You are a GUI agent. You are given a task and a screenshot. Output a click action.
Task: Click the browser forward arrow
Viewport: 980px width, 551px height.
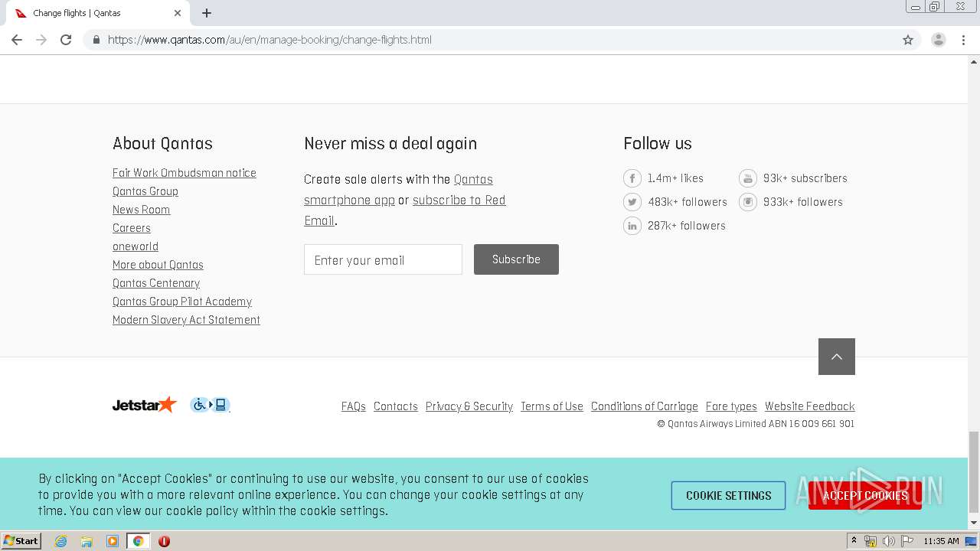pyautogui.click(x=41, y=40)
